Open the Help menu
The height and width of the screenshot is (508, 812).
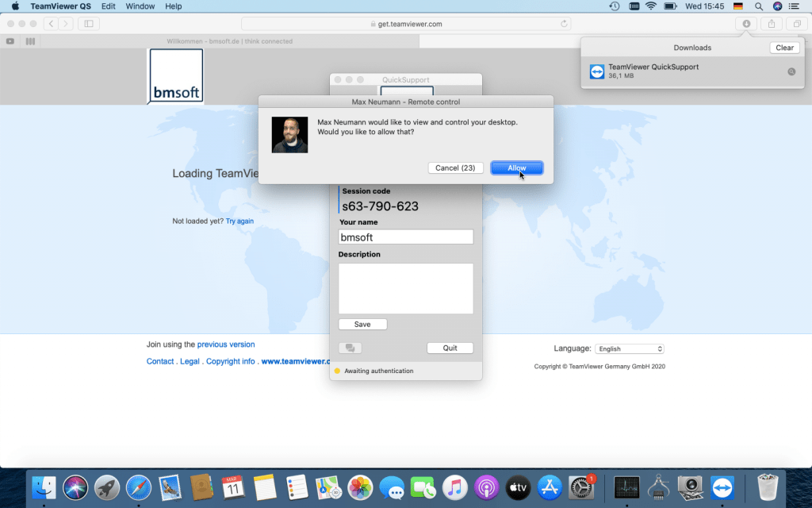click(174, 6)
